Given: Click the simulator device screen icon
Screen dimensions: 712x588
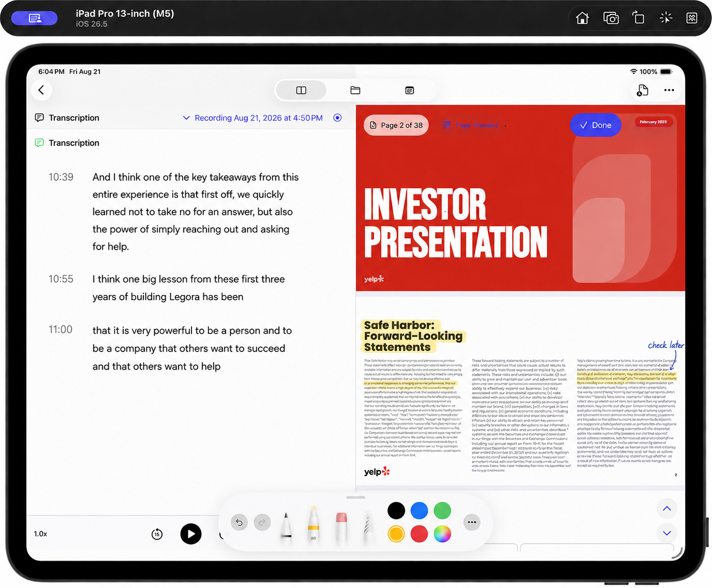Looking at the screenshot, I should [x=35, y=19].
